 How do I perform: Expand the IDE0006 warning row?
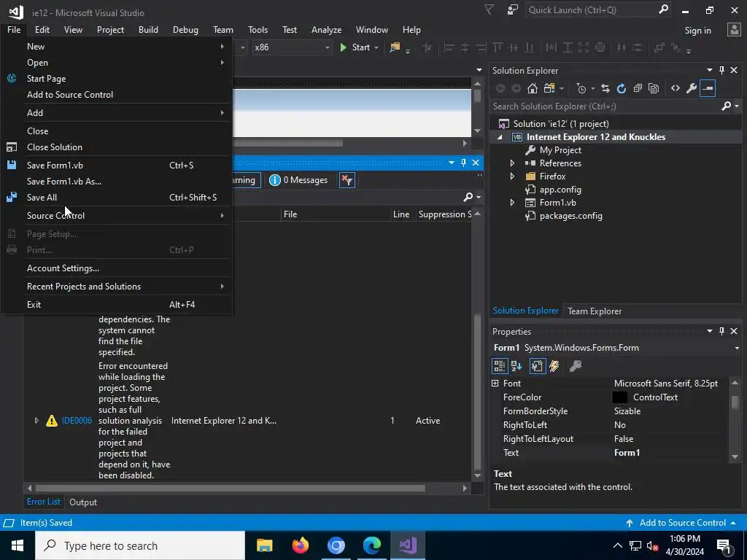click(36, 421)
